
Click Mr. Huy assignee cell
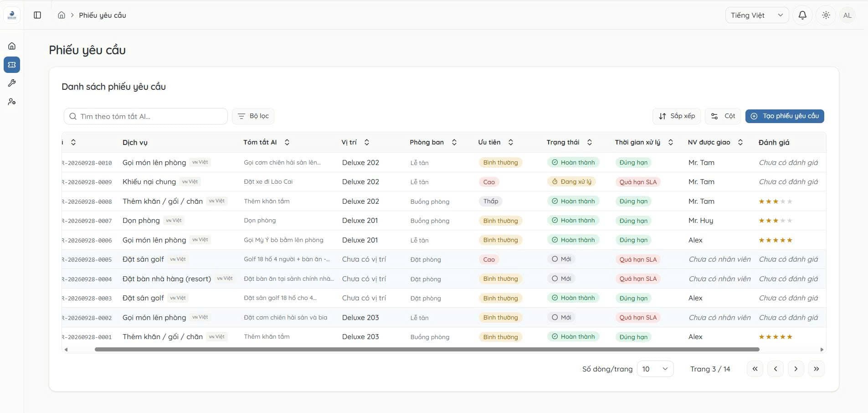(x=701, y=221)
